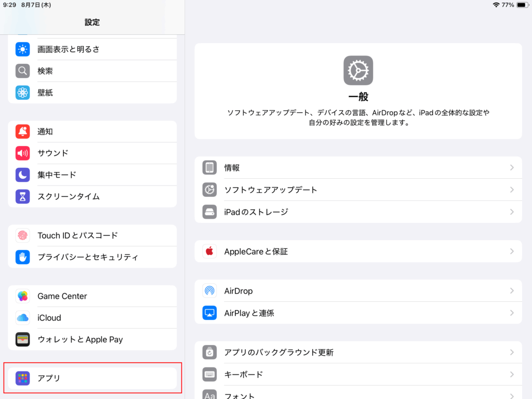Expand the ソフトウェアアップデート row chevron
The width and height of the screenshot is (532, 399).
(512, 190)
